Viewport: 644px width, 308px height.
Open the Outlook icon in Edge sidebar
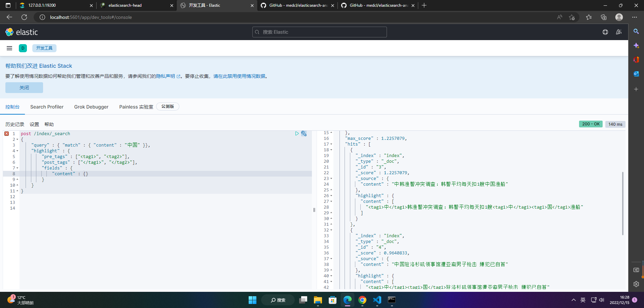636,74
